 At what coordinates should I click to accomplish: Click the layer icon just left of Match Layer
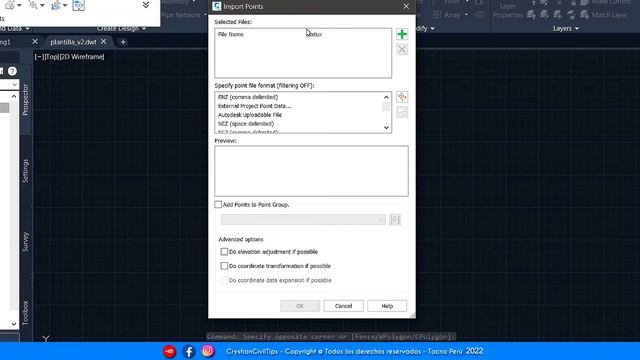click(584, 15)
